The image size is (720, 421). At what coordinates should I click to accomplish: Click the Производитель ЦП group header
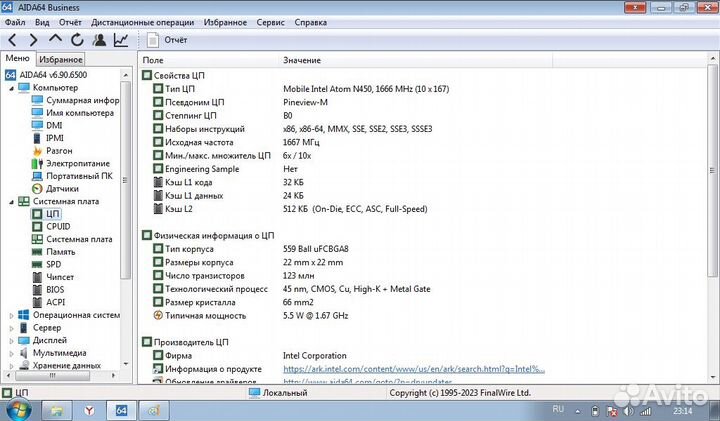click(x=185, y=342)
